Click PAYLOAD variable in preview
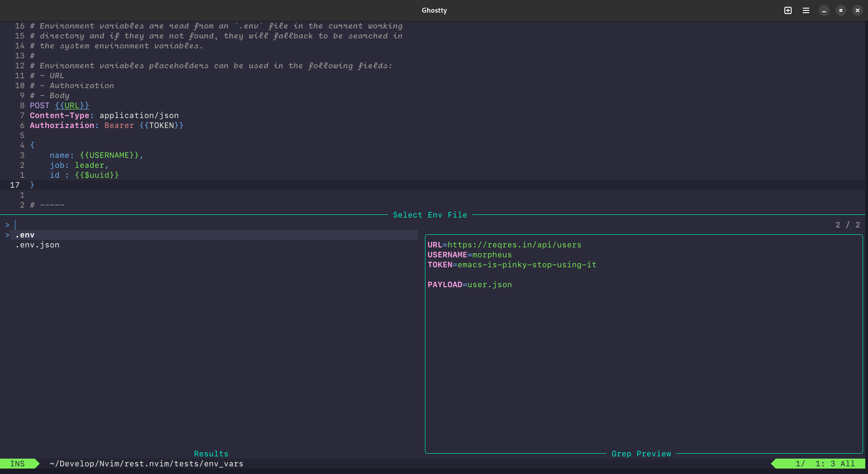This screenshot has height=474, width=868. pyautogui.click(x=445, y=284)
